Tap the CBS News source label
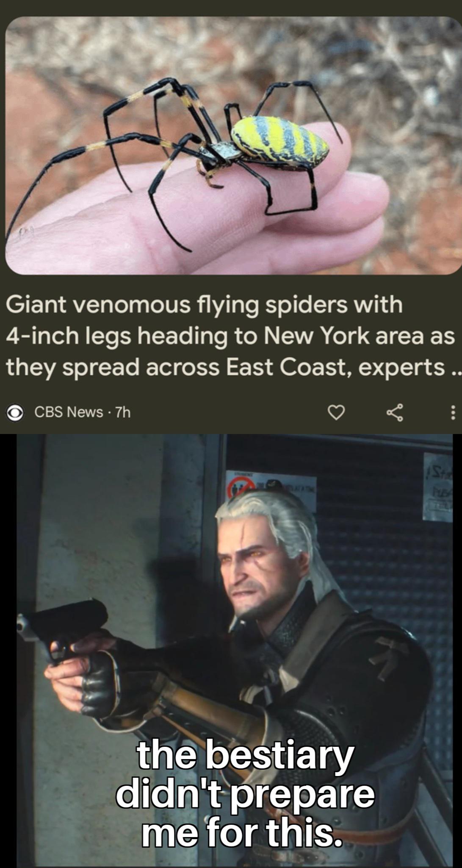 coord(69,412)
